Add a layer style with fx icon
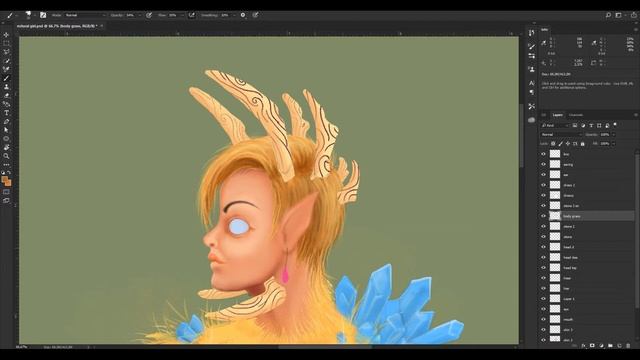This screenshot has width=640, height=360. pos(583,346)
